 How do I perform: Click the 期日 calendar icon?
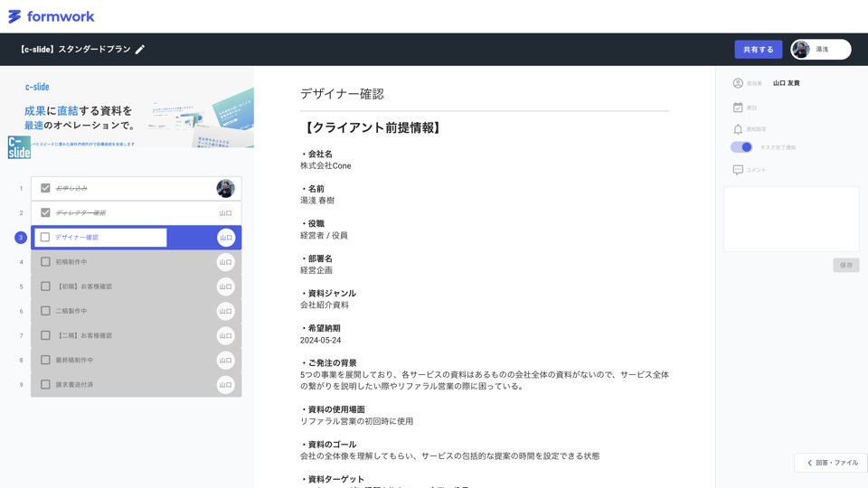tap(738, 108)
